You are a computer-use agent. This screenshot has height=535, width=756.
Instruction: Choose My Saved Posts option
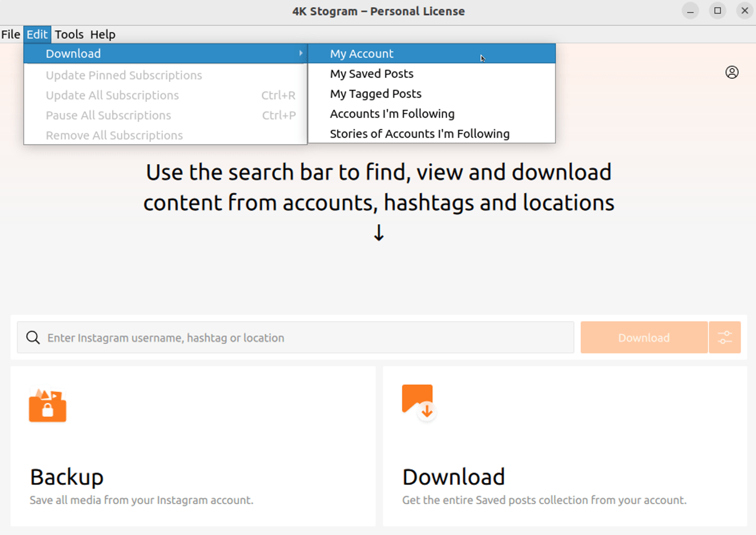coord(372,74)
